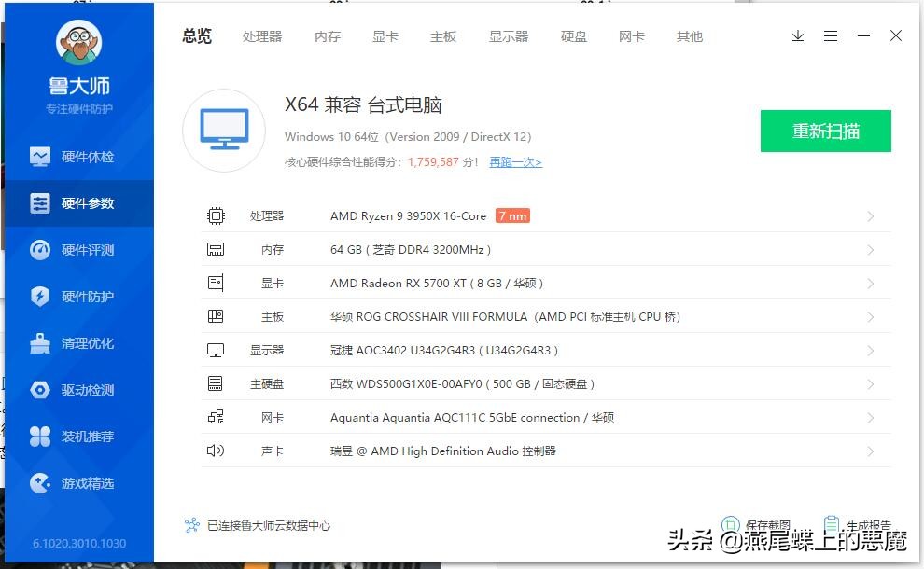Open 驱动检测 driver detection in sidebar
This screenshot has width=924, height=569.
point(79,390)
